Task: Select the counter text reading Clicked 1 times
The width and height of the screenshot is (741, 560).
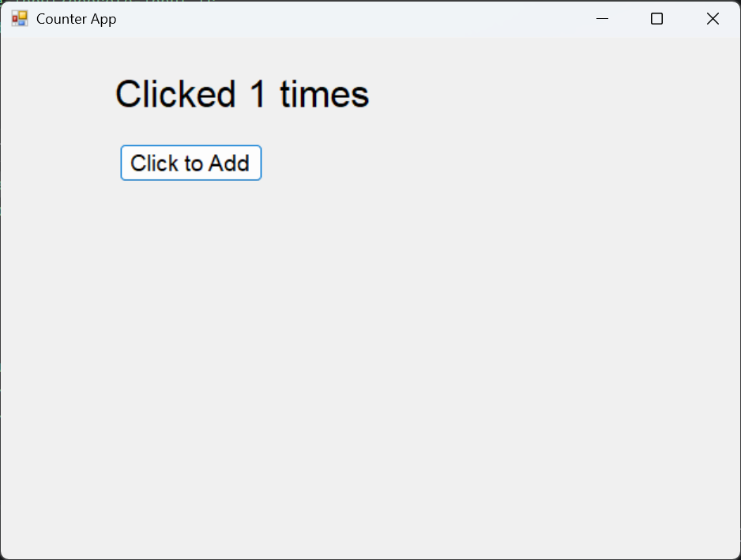Action: (242, 93)
